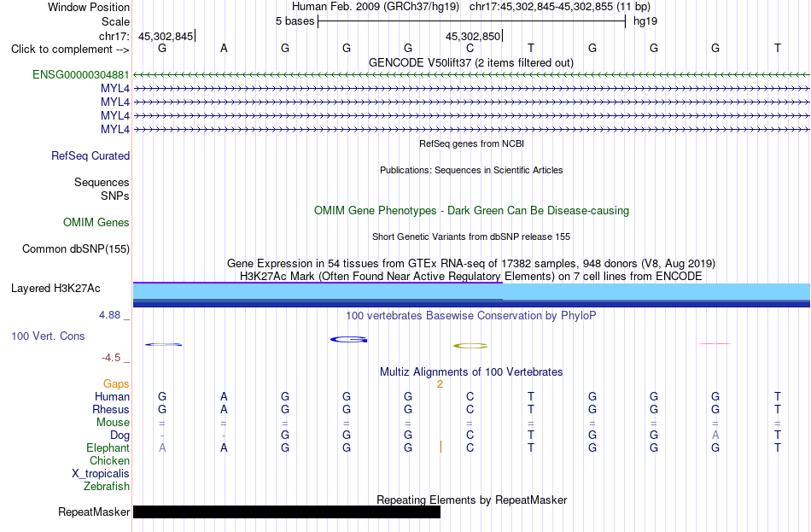
Task: Click the 'Scale' label on the left
Action: click(116, 21)
